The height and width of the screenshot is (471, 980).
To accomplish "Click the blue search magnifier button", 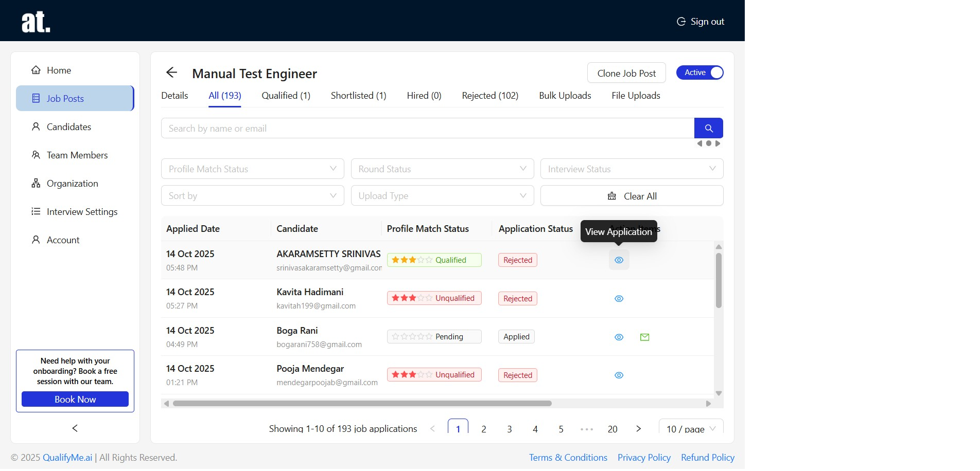I will pos(708,128).
